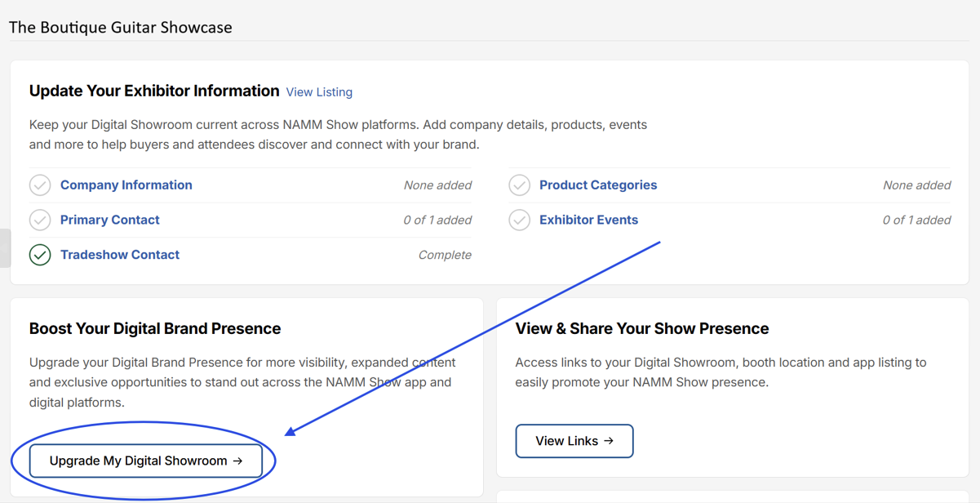This screenshot has width=980, height=503.
Task: Open Company Information section
Action: (126, 185)
